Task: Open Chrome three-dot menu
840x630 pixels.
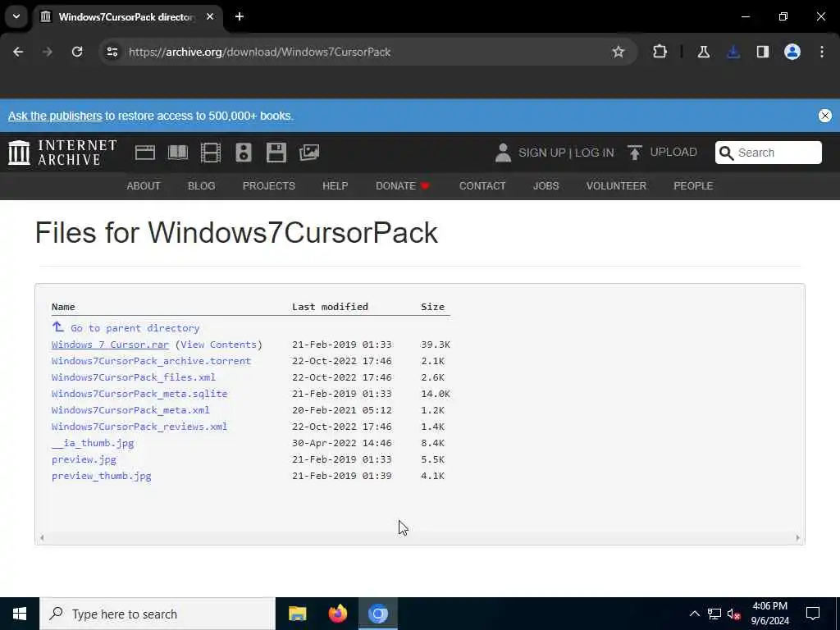Action: click(822, 52)
